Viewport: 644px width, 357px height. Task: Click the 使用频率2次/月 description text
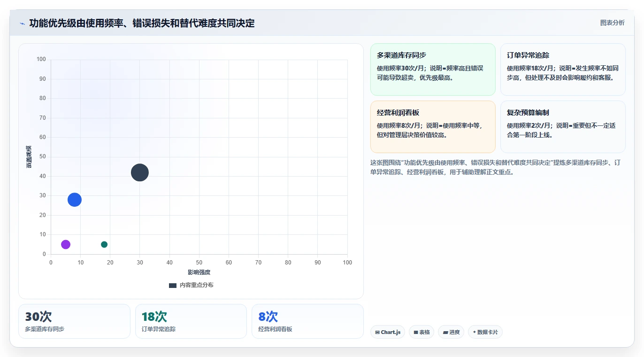coord(561,130)
